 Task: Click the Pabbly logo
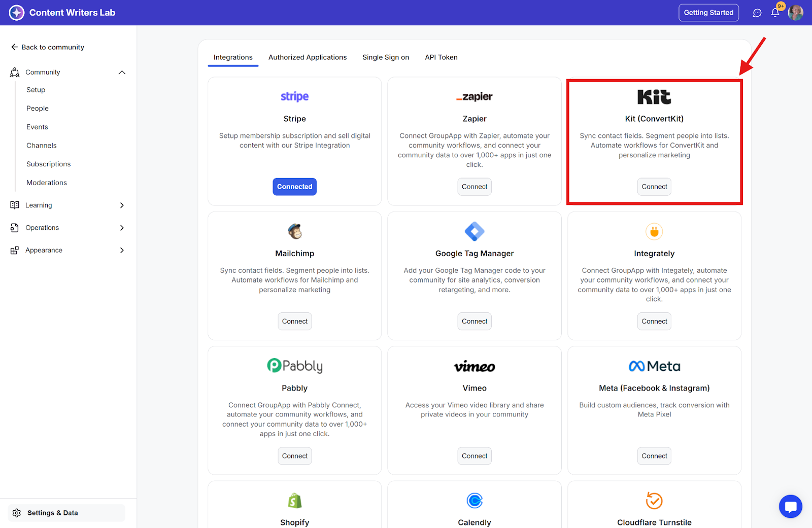pos(295,366)
